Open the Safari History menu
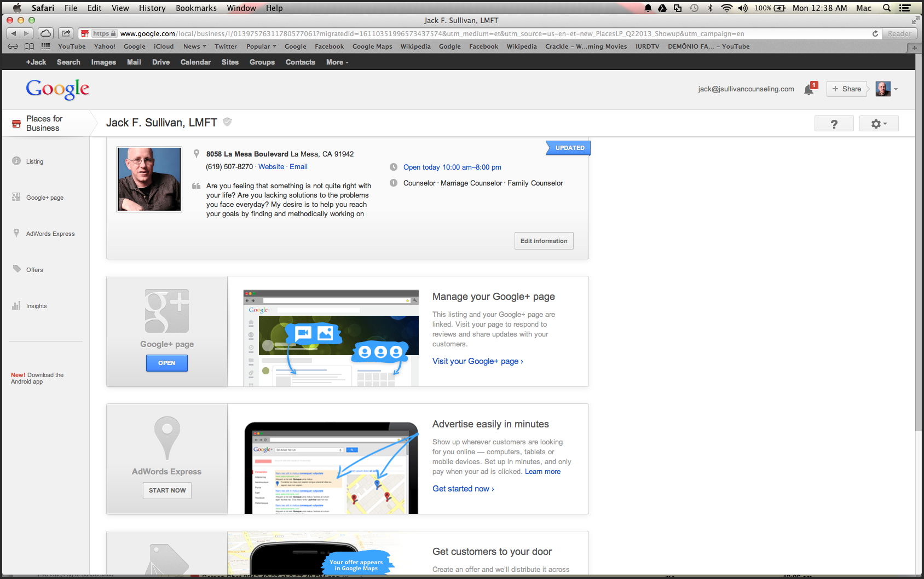The image size is (924, 579). (152, 8)
